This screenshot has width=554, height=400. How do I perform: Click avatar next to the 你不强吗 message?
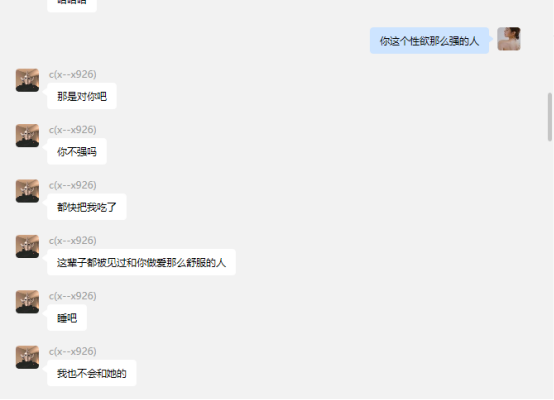coord(27,135)
